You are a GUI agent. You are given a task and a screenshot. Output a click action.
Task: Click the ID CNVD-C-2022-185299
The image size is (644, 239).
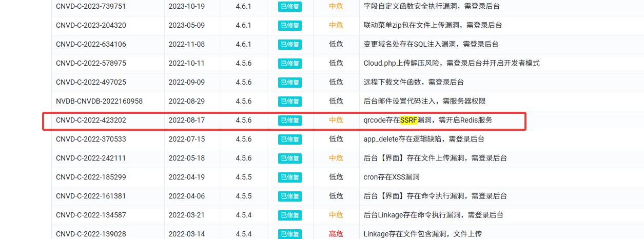pyautogui.click(x=91, y=177)
